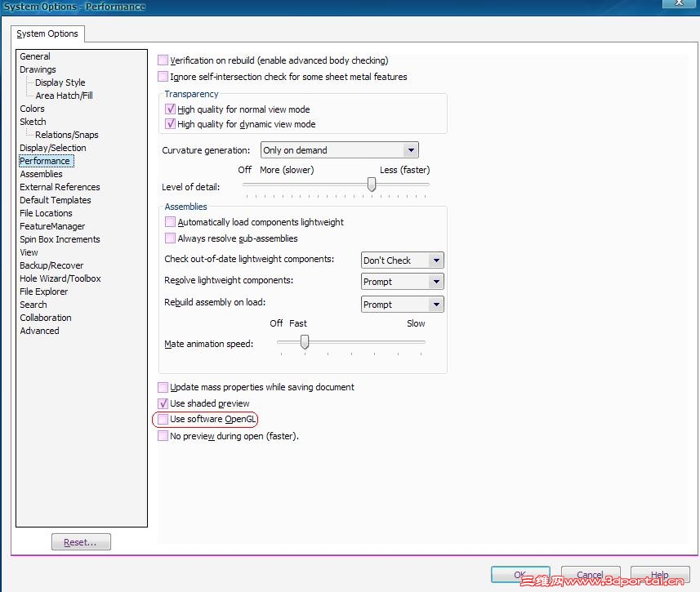Image resolution: width=700 pixels, height=592 pixels.
Task: Check No preview during open (faster)
Action: click(163, 436)
